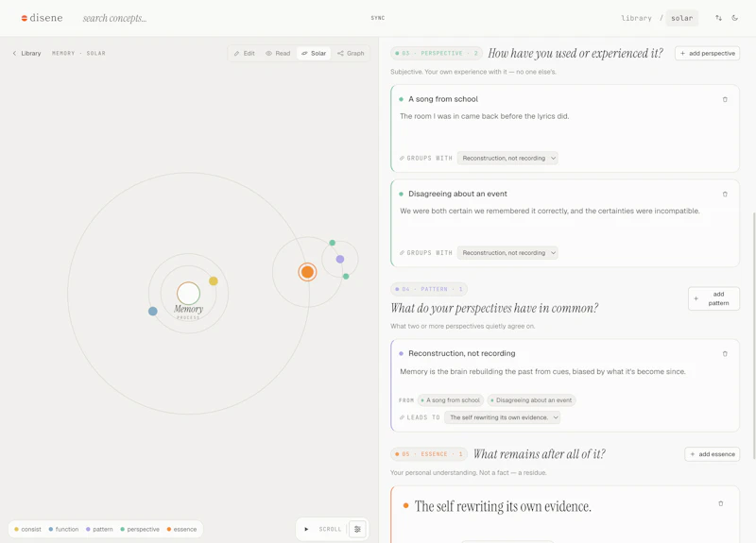Click 'The room I was in came back' text
Viewport: 756px width, 543px height.
coord(484,116)
